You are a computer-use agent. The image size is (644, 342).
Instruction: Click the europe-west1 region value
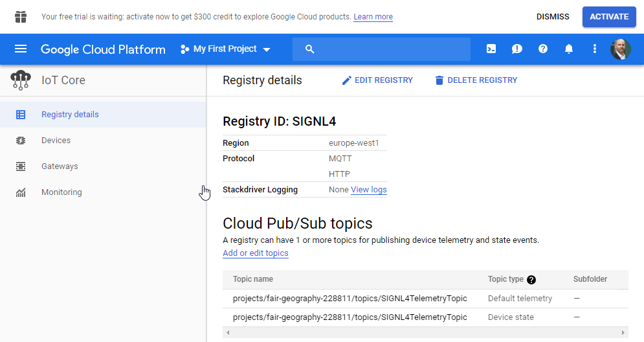click(x=353, y=143)
